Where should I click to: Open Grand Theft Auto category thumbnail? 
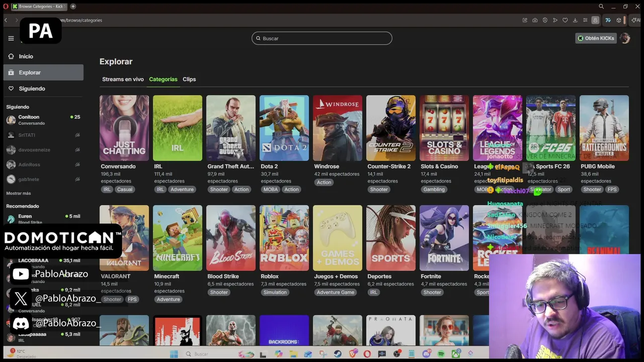tap(231, 128)
